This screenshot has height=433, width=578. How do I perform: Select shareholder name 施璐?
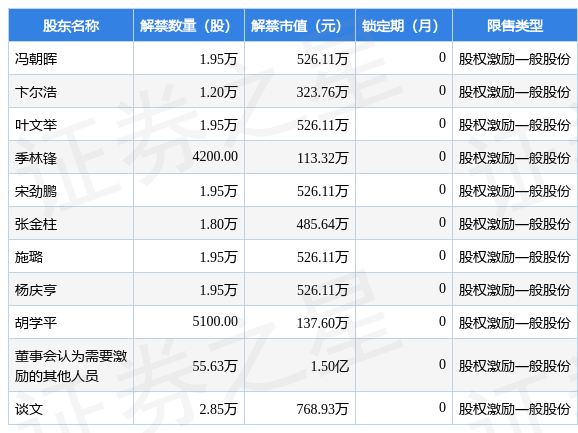coord(29,257)
